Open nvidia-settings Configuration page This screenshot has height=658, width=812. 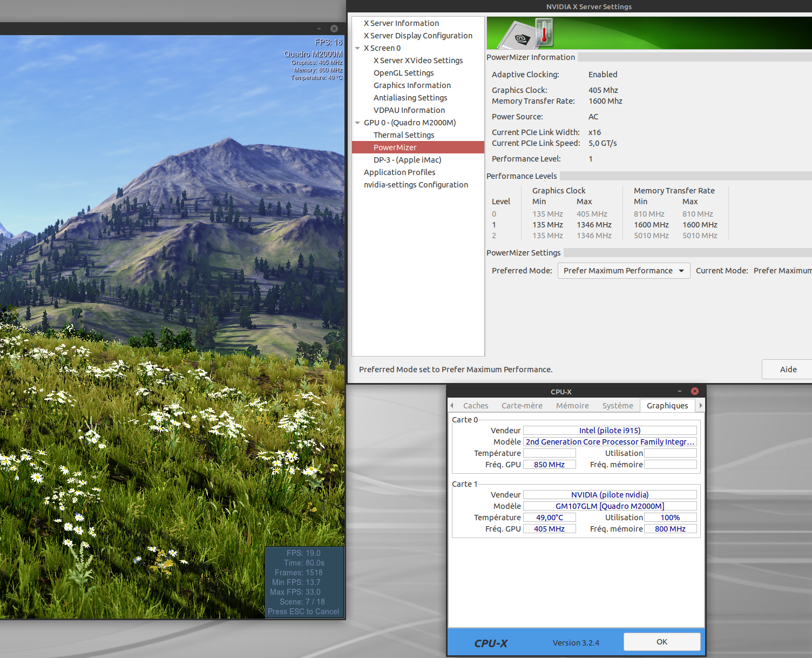[416, 185]
